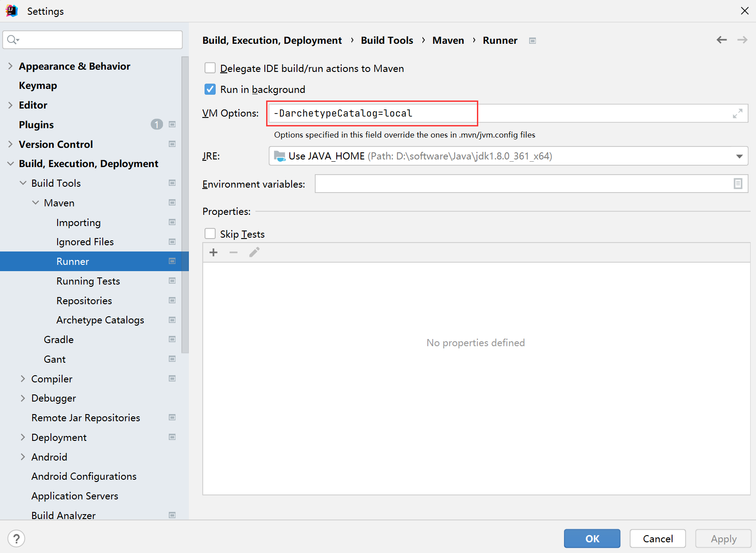The width and height of the screenshot is (756, 553).
Task: Open Keymap settings
Action: [x=38, y=85]
